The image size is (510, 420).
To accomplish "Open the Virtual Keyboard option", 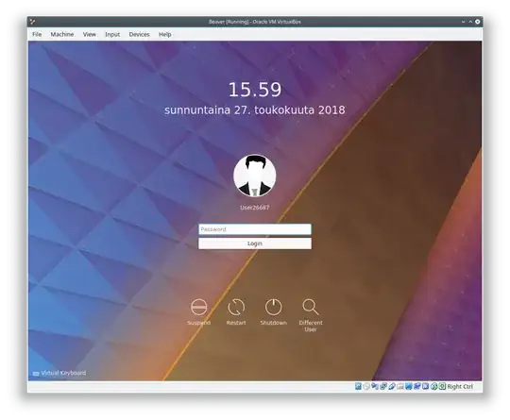I will point(59,373).
